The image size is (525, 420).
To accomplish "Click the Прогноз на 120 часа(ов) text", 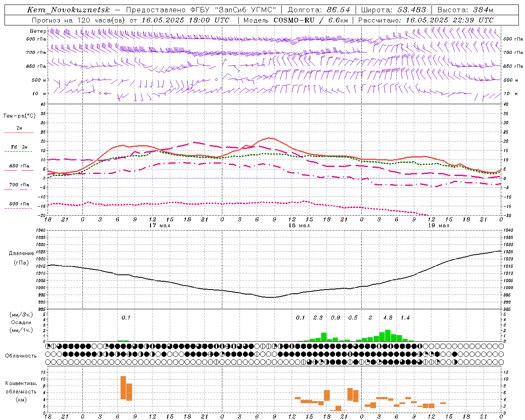I will pos(79,20).
